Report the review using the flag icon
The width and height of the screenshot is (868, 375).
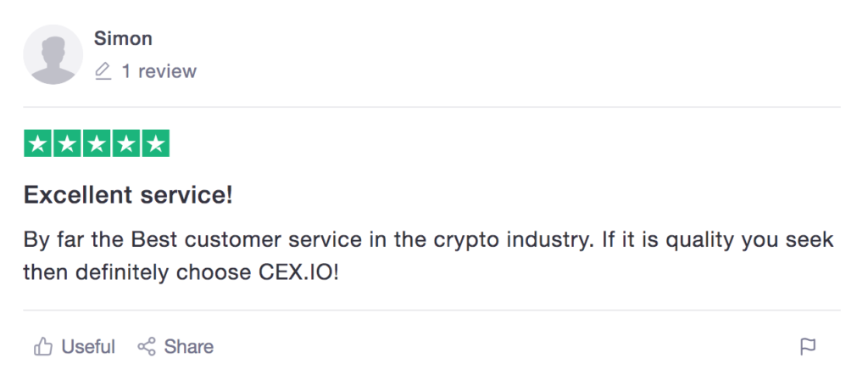(808, 347)
